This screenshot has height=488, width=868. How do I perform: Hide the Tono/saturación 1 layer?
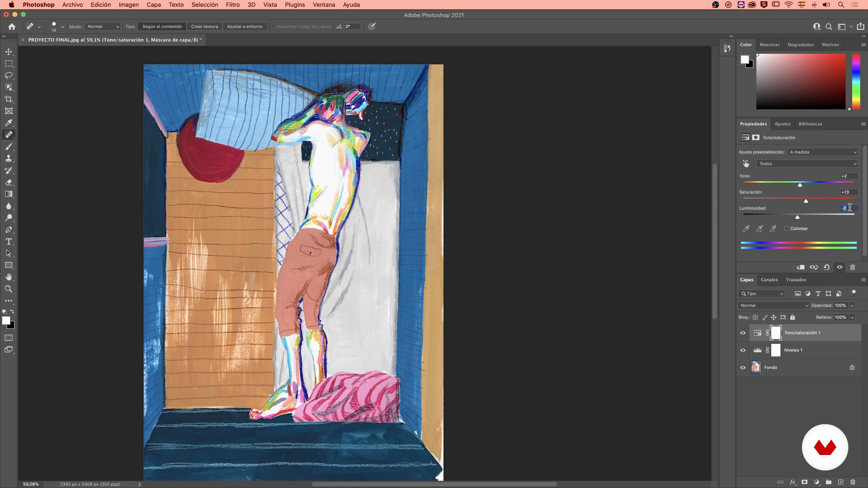click(743, 333)
